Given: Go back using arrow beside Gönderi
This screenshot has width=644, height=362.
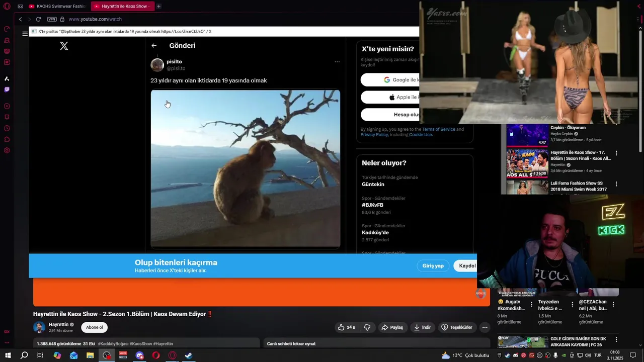Looking at the screenshot, I should (154, 45).
